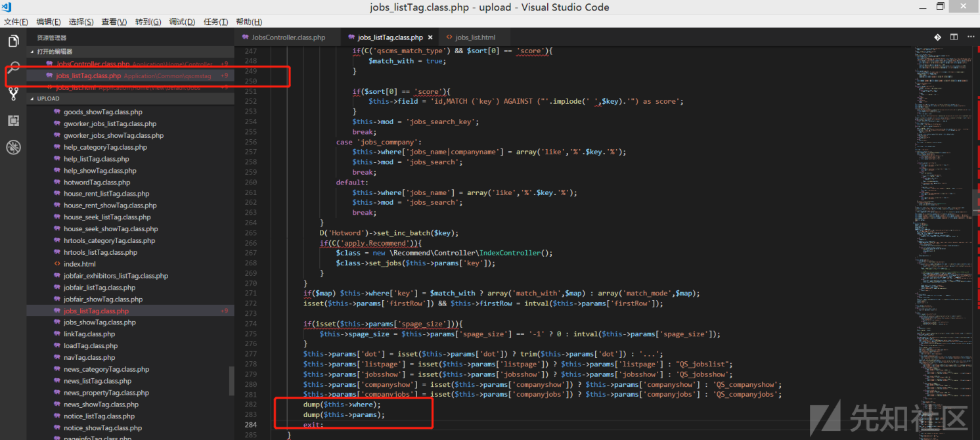Image resolution: width=980 pixels, height=440 pixels.
Task: Open the Source Control view
Action: pos(13,94)
